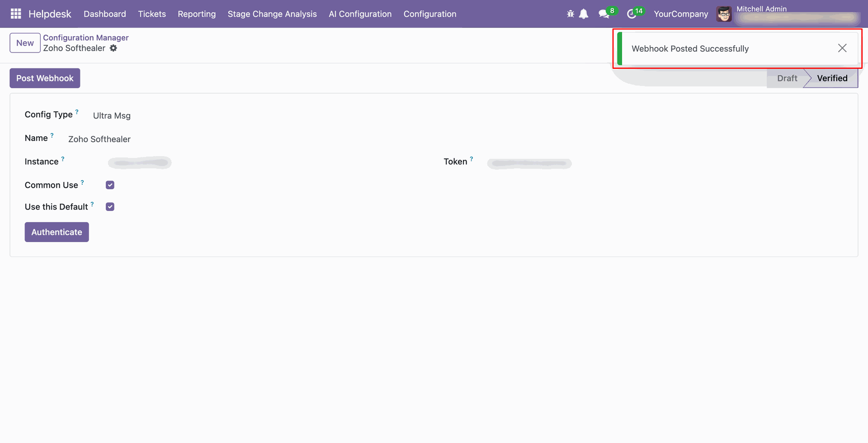Open the notifications bell icon
Viewport: 868px width, 443px height.
pos(584,14)
